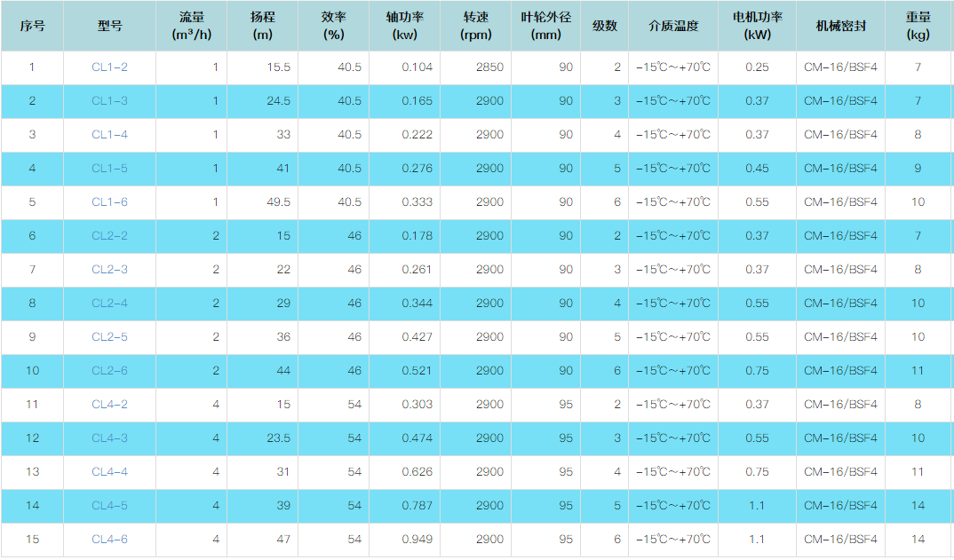The image size is (954, 560).
Task: Click the 型号 column header
Action: (x=109, y=26)
